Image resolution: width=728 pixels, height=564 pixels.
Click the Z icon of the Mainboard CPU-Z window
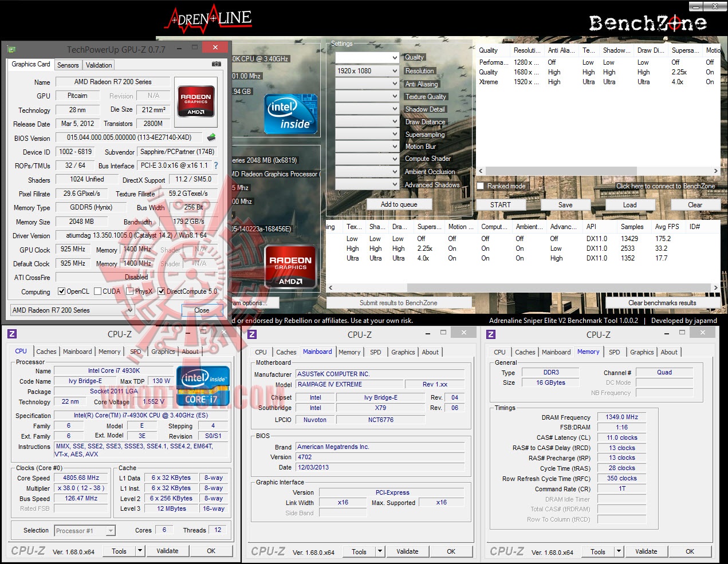252,334
